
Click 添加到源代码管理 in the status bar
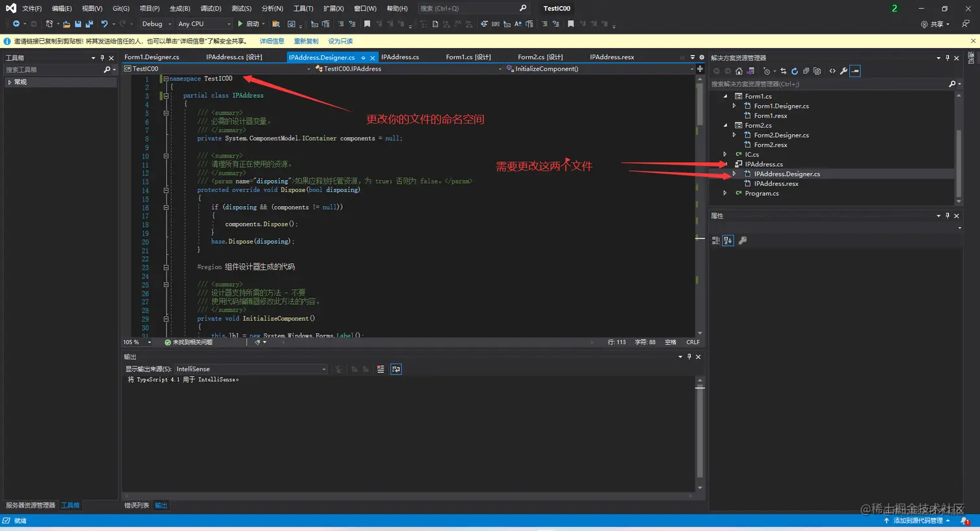pos(916,521)
